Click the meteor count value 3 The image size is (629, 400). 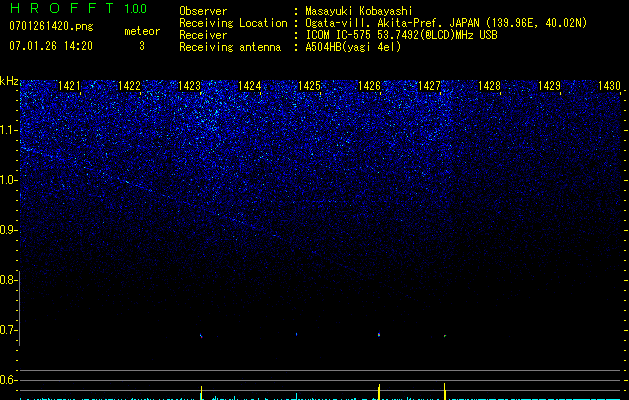point(142,46)
